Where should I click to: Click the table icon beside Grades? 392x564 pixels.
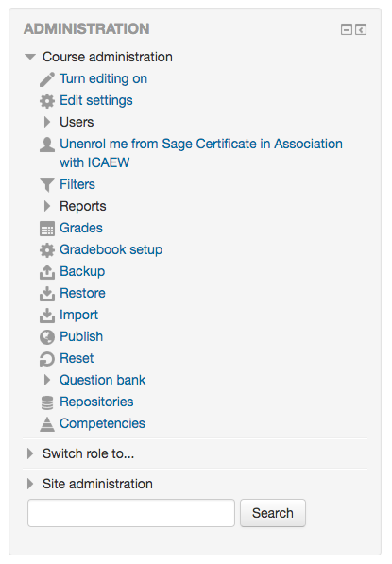click(x=47, y=229)
